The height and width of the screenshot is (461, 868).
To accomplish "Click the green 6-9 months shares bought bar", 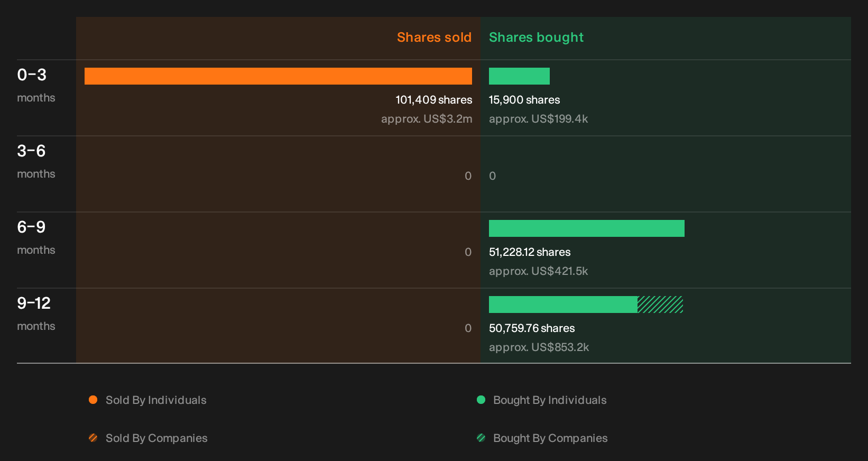I will point(587,228).
